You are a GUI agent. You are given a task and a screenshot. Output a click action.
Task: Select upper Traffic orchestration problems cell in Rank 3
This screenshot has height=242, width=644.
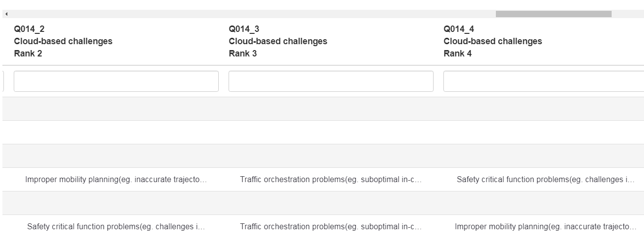click(x=331, y=180)
